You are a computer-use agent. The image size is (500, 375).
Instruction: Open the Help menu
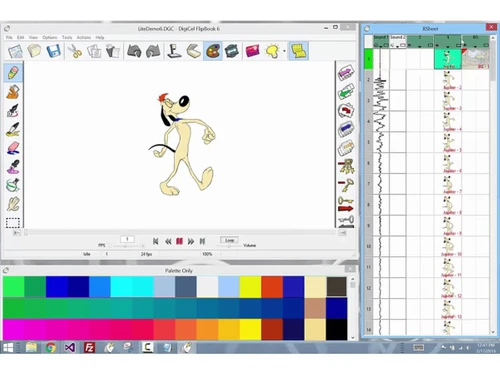tap(100, 37)
